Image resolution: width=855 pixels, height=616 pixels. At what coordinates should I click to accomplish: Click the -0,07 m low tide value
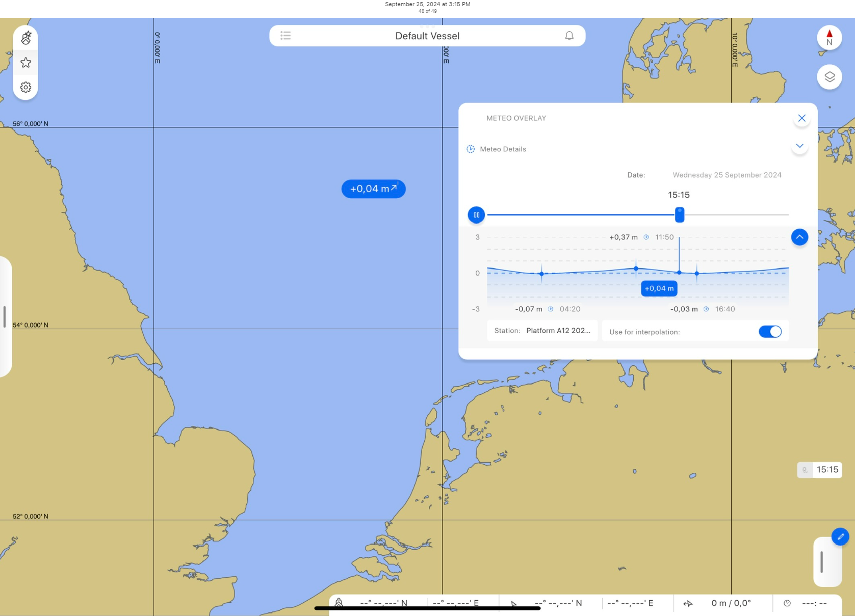pos(529,309)
